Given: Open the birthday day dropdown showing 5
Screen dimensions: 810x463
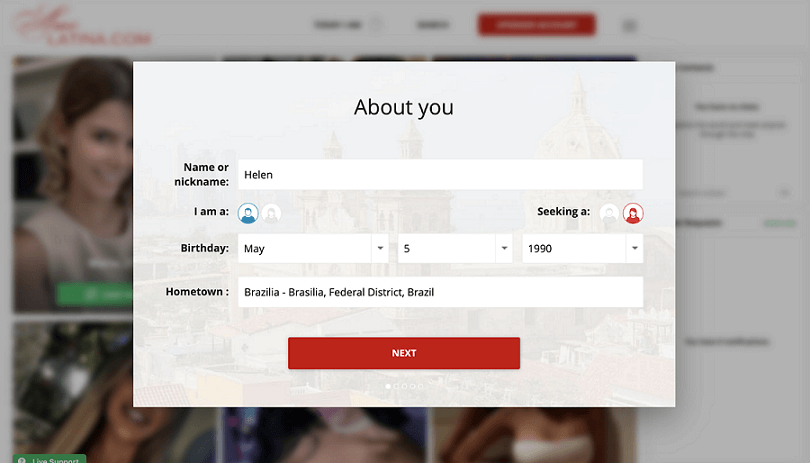Looking at the screenshot, I should 455,249.
